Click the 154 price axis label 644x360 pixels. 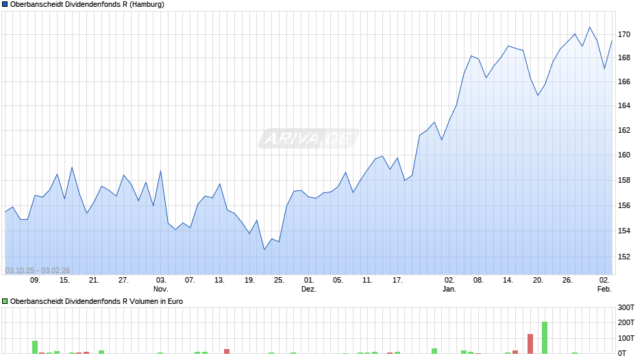point(624,231)
